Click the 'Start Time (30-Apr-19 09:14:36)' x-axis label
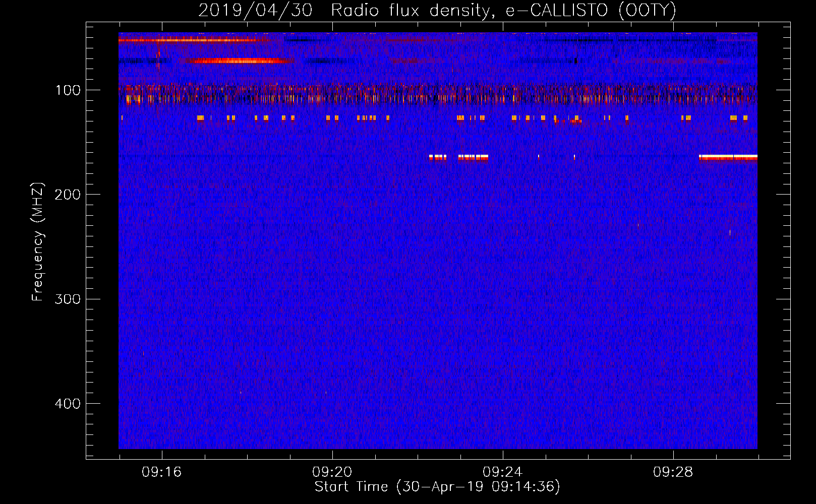816x504 pixels. pyautogui.click(x=437, y=487)
